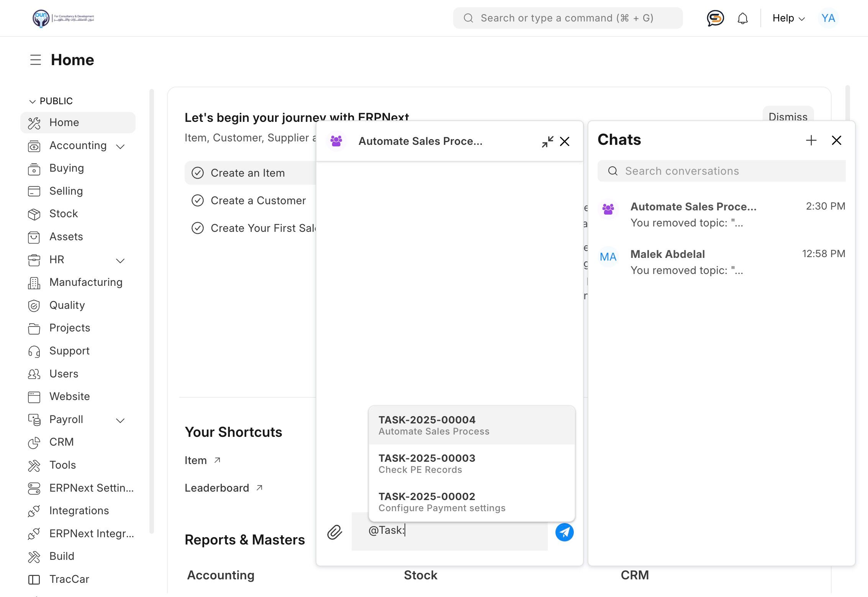The image size is (868, 597).
Task: Click the sidebar vertical scrollbar
Action: (152, 310)
